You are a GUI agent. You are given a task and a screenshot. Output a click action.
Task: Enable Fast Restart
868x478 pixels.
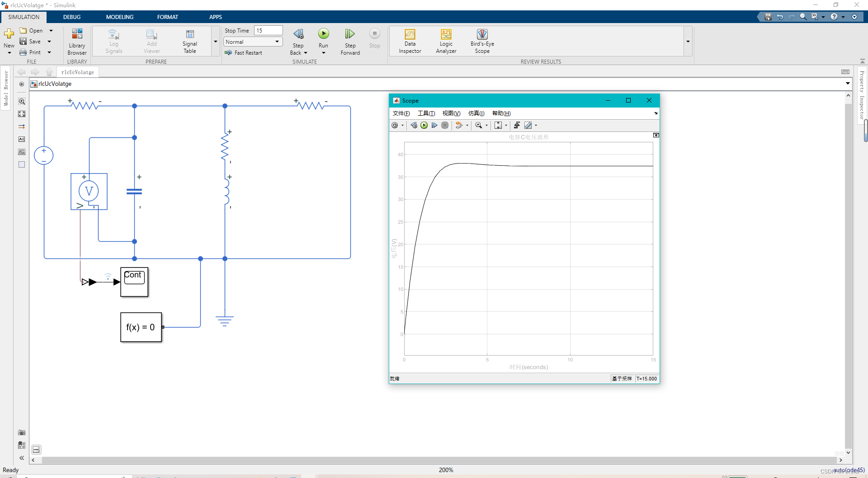(244, 53)
